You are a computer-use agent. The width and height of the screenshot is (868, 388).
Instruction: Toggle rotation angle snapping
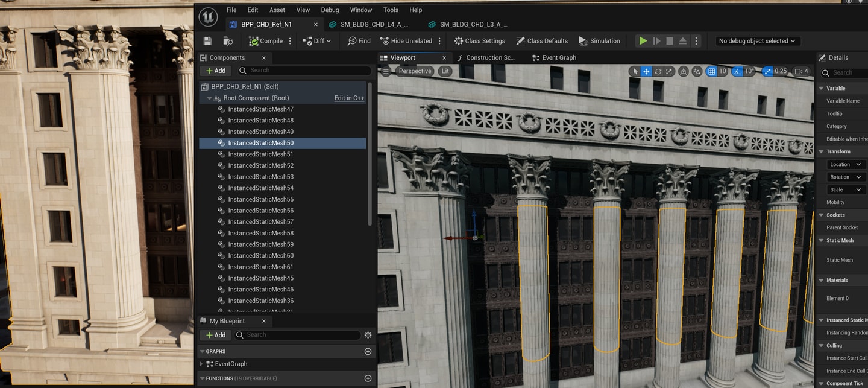pyautogui.click(x=738, y=71)
